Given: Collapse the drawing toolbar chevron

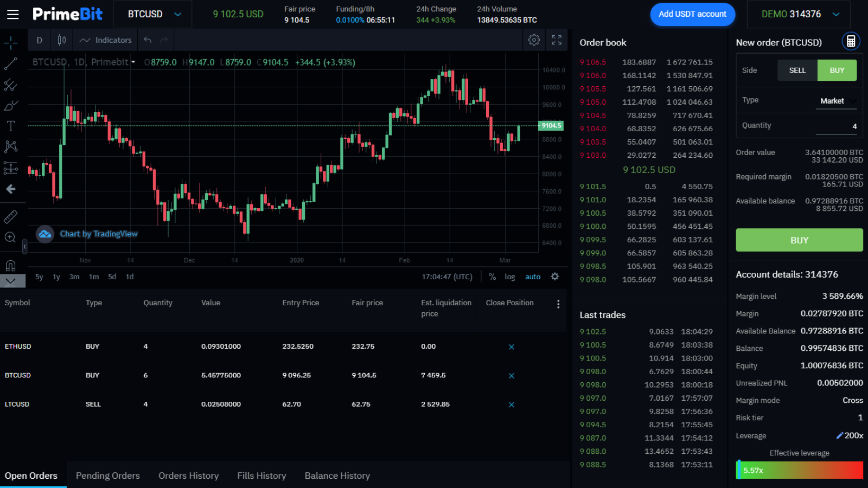Looking at the screenshot, I should click(11, 281).
